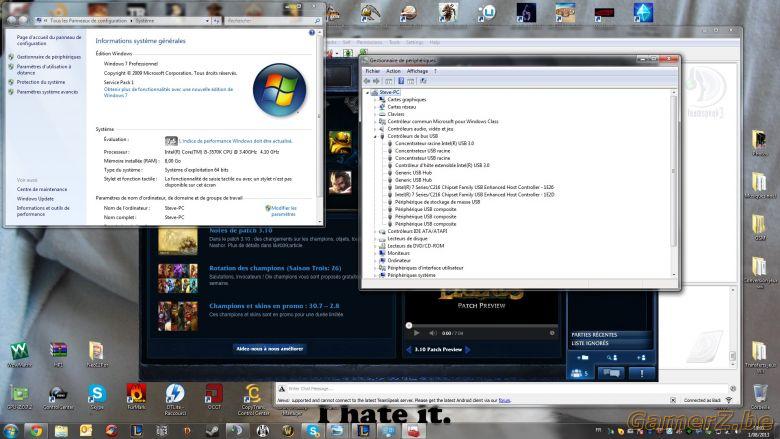Open Skype desktop shortcut
780x439 pixels.
click(x=97, y=396)
